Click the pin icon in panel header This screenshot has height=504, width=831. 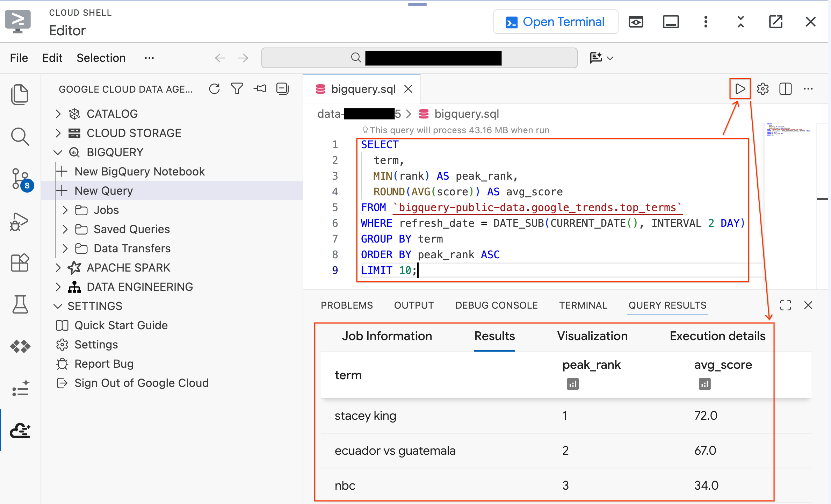[x=260, y=89]
